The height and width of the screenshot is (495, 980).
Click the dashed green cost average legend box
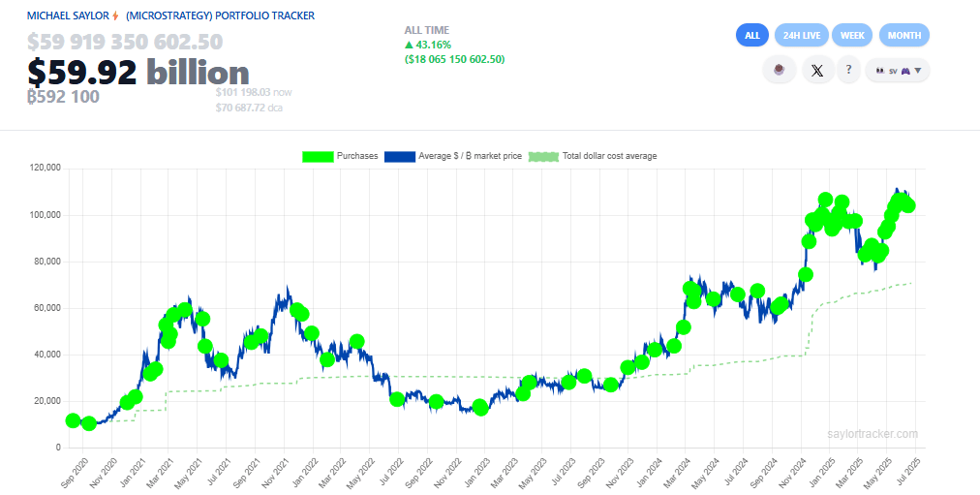pyautogui.click(x=544, y=156)
